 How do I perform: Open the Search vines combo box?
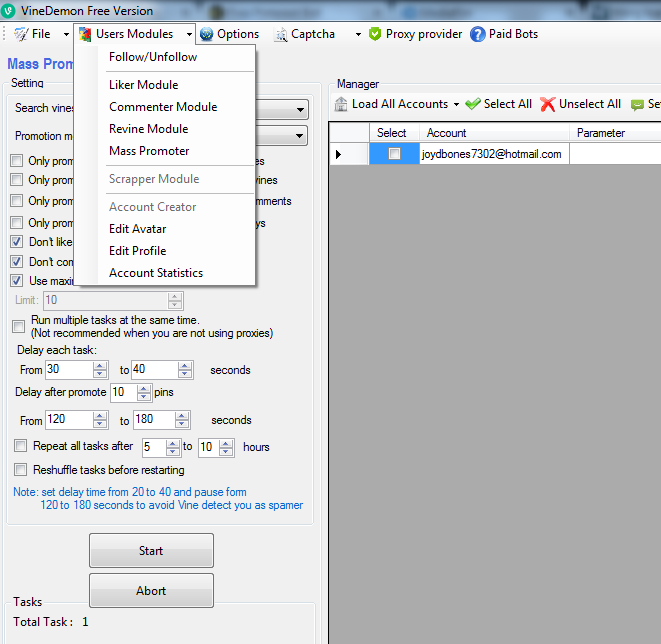(x=300, y=110)
